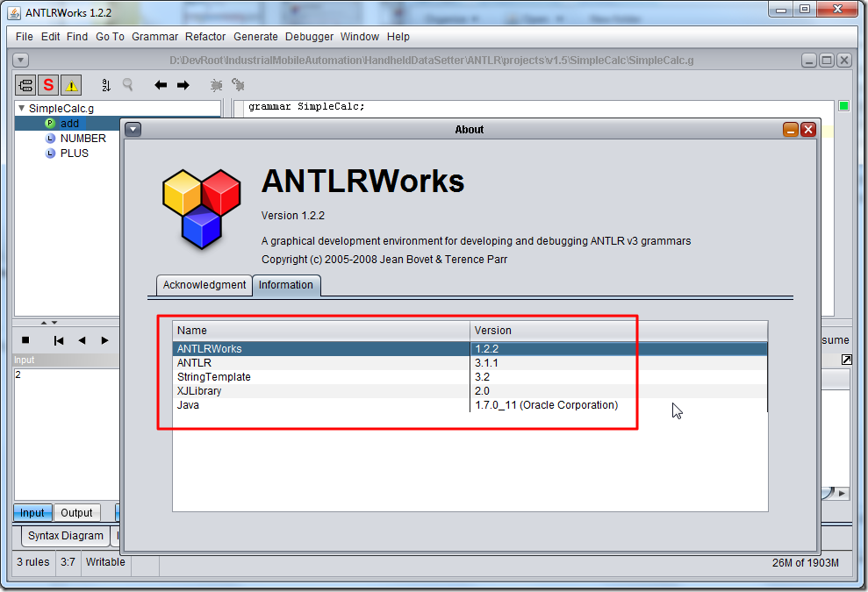868x592 pixels.
Task: Click the yellow warning triangle icon
Action: point(71,85)
